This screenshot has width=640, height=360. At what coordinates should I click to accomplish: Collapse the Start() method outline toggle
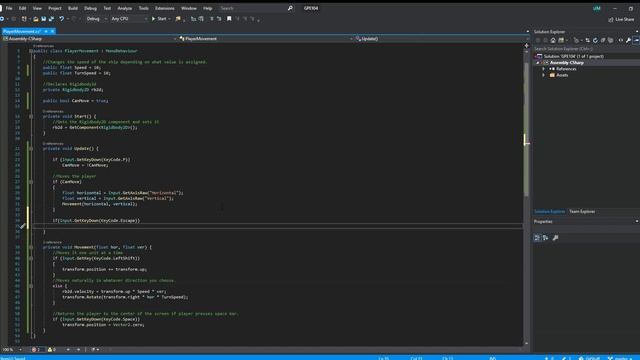[x=31, y=117]
